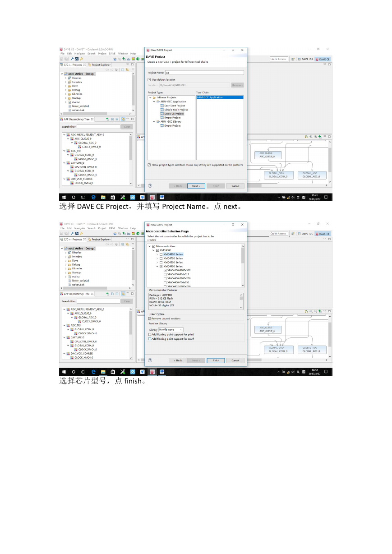Check the XMC4800 Series checkbox
Screen dimensions: 392x554
161,254
